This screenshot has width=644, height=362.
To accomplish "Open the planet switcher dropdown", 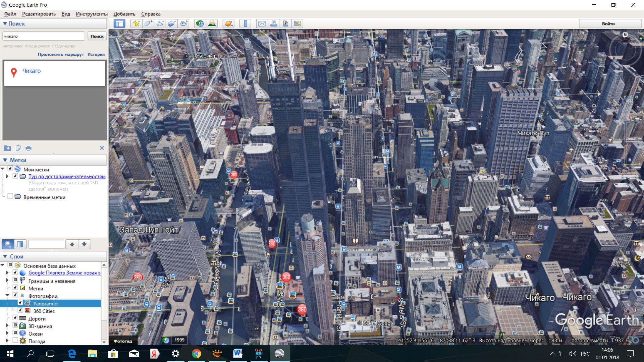I will tap(228, 23).
